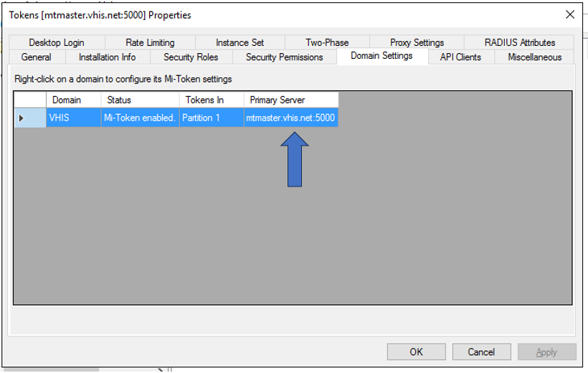Click the Apply button
The height and width of the screenshot is (373, 588).
[x=546, y=352]
